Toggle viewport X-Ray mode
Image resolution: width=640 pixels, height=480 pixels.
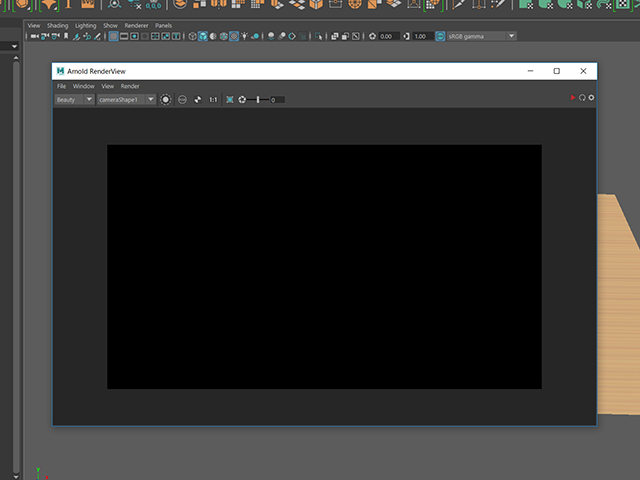335,36
